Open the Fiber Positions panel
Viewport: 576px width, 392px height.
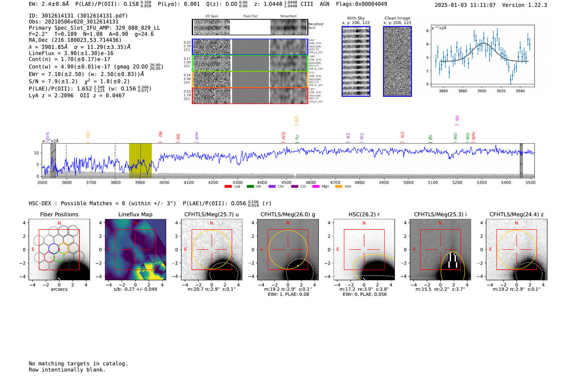[x=59, y=250]
